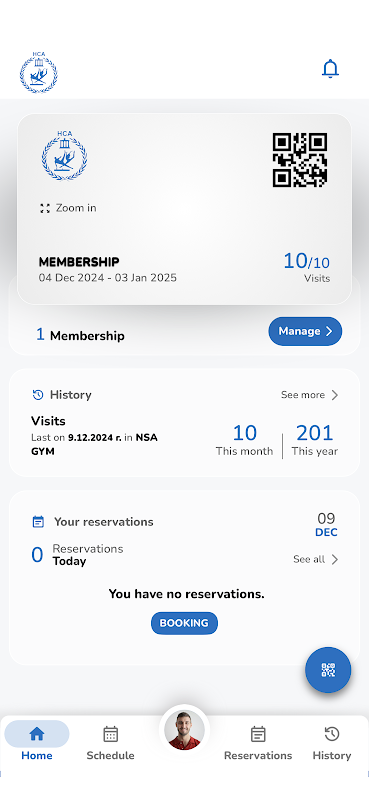Open notifications bell icon

coord(330,69)
